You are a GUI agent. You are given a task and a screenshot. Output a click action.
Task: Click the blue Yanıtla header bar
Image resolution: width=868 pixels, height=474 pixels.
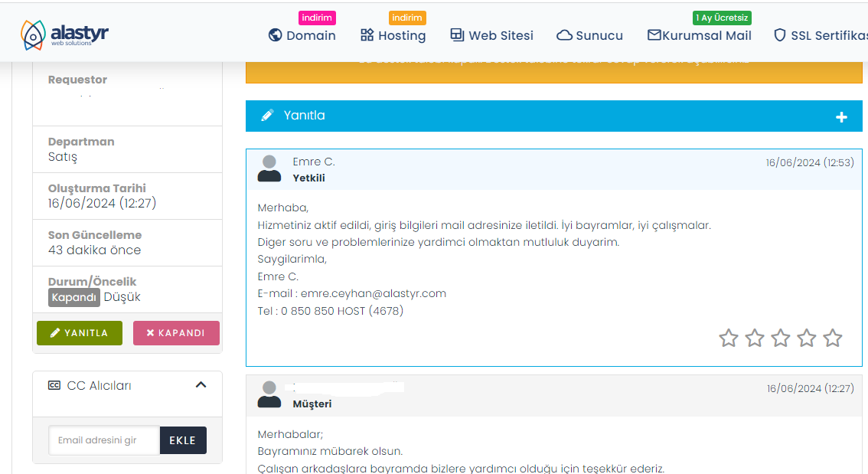[553, 116]
